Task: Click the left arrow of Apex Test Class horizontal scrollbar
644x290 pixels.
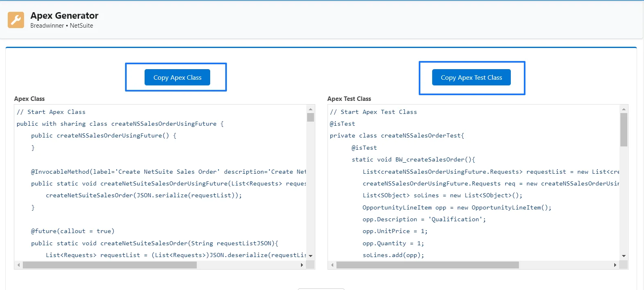Action: tap(332, 265)
